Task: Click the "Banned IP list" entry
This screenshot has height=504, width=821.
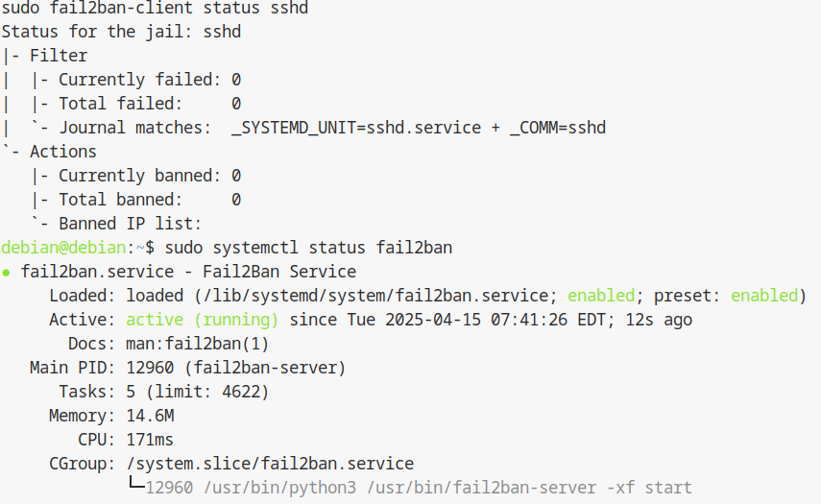Action: pos(130,224)
